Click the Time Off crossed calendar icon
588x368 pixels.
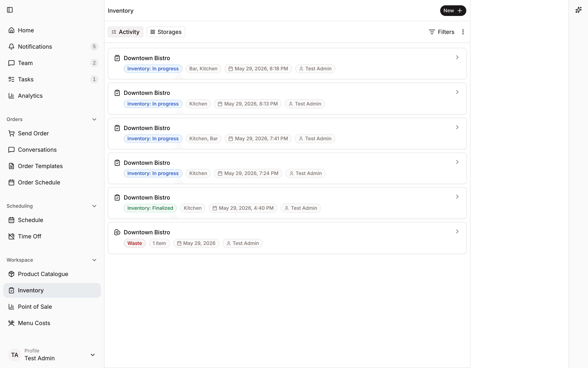pyautogui.click(x=11, y=236)
